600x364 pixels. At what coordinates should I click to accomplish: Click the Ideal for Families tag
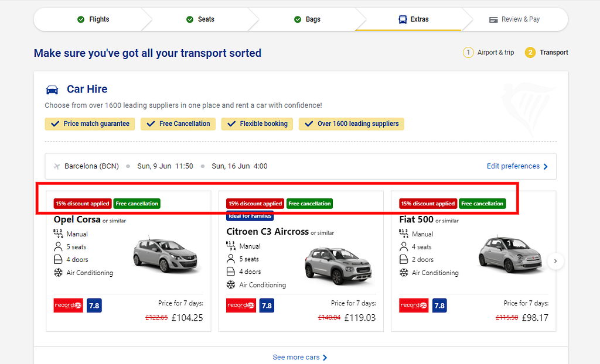coord(250,216)
